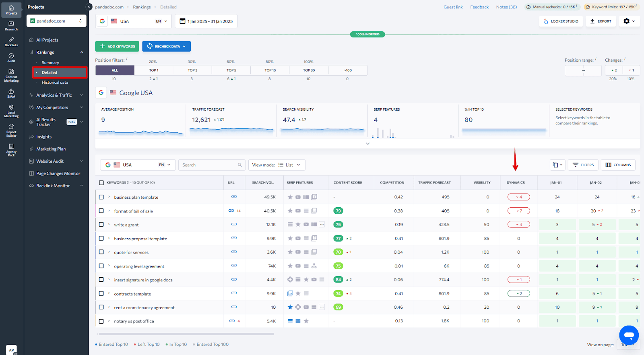Open the settings gear menu

coord(629,21)
